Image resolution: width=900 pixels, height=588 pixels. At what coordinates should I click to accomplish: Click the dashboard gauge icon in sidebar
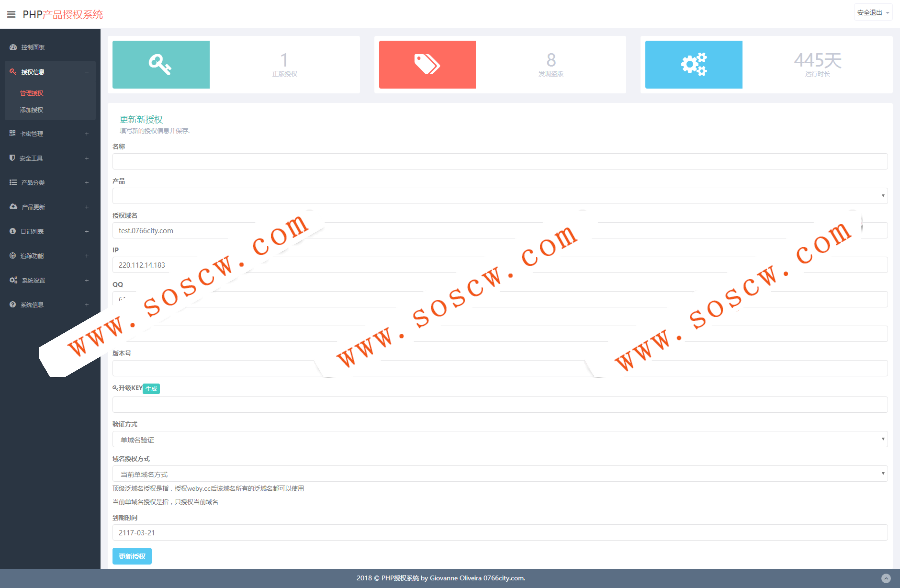[x=13, y=47]
